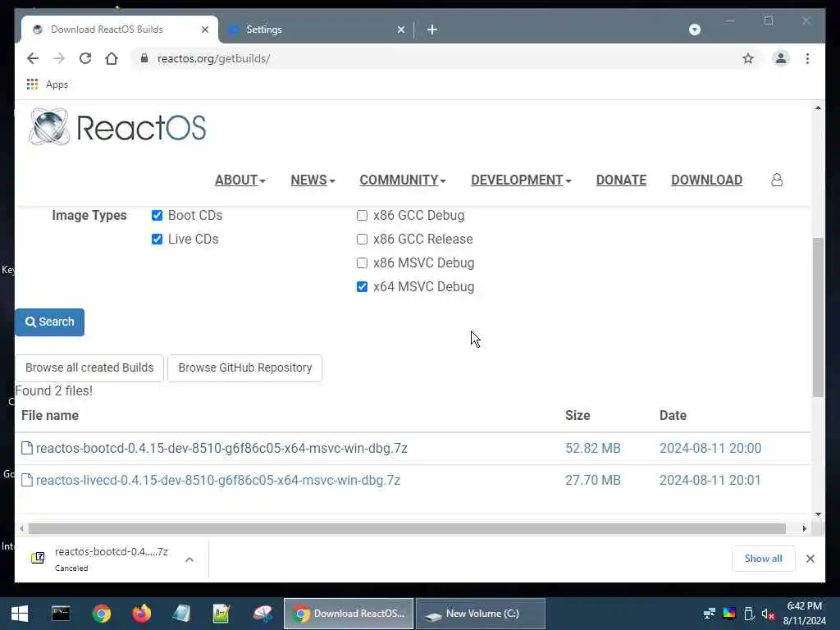
Task: Click Show all downloads
Action: coord(763,559)
